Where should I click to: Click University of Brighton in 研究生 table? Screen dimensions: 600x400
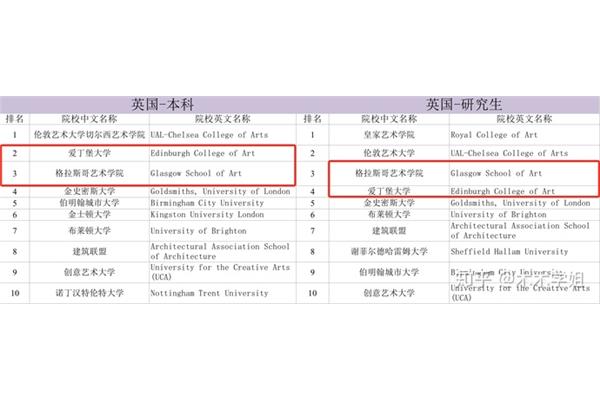tap(498, 214)
